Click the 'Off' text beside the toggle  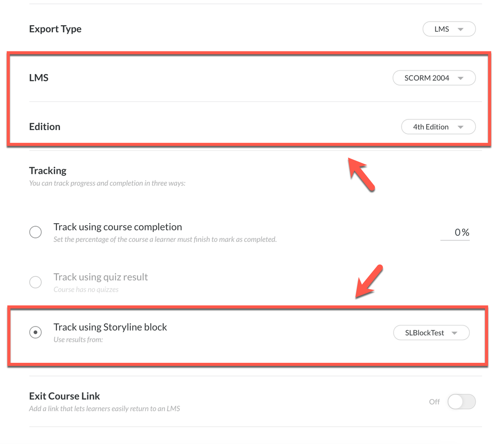434,402
